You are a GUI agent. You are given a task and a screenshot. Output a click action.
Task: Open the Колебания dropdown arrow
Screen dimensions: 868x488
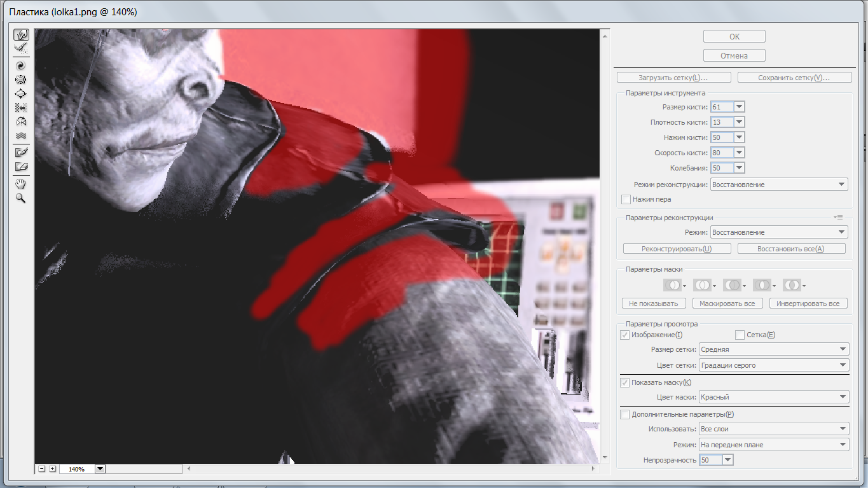point(739,168)
